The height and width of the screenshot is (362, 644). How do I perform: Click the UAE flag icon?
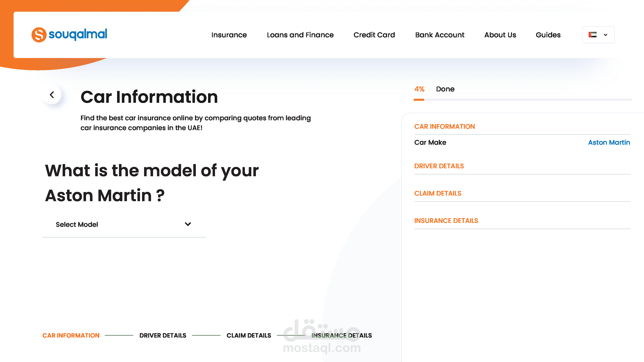[x=593, y=35]
